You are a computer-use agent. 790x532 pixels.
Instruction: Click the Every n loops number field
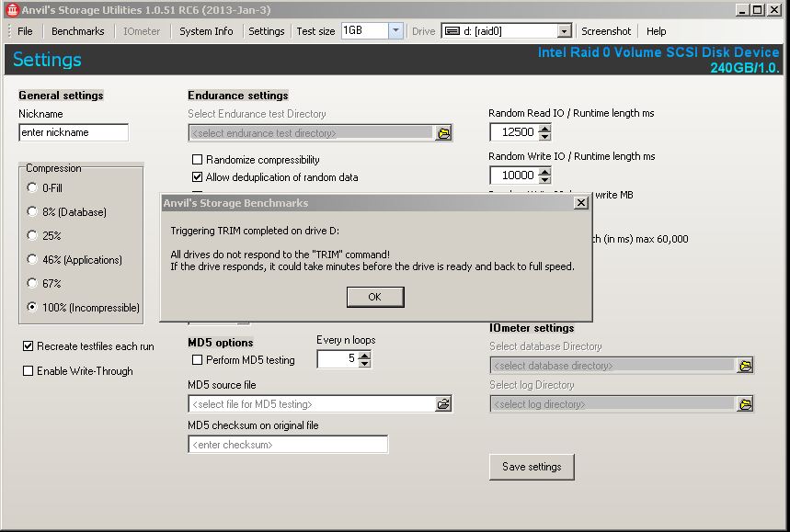pos(338,359)
